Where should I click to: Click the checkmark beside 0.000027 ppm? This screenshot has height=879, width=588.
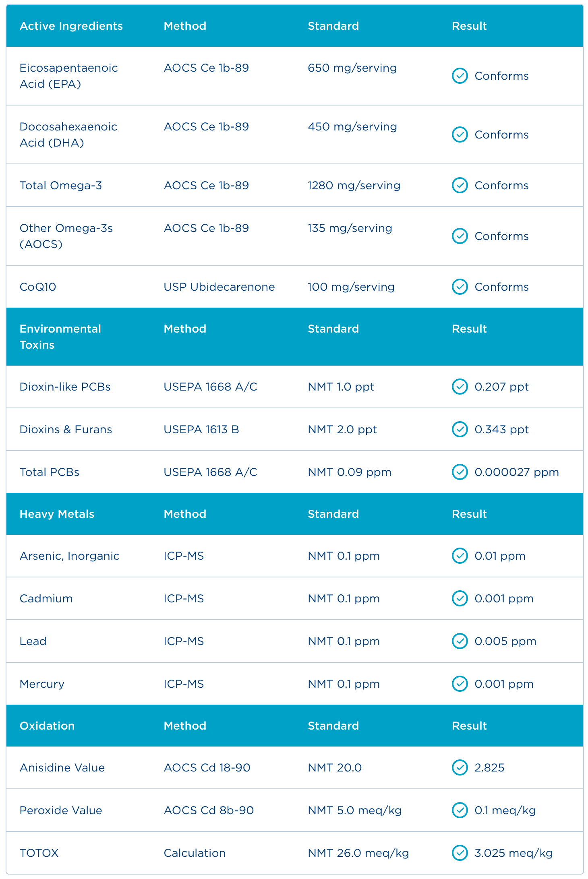click(460, 472)
